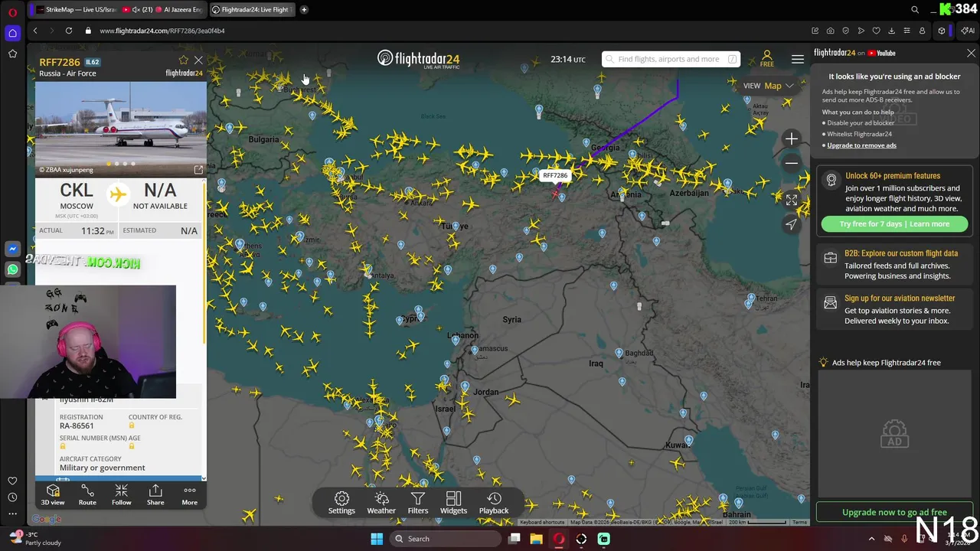Click Military or government category text
This screenshot has height=551, width=980.
(x=102, y=468)
